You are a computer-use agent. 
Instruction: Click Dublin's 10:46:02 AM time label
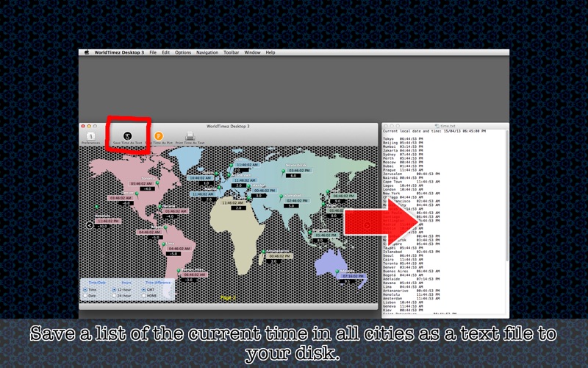point(200,178)
